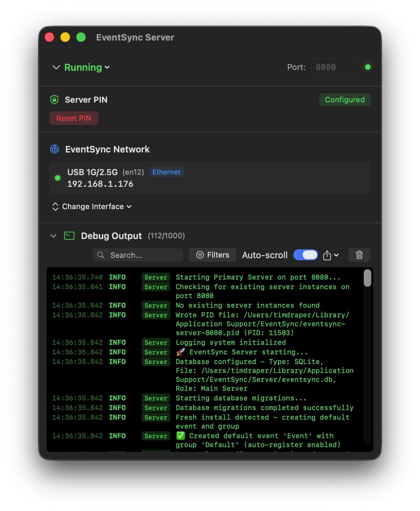Image resolution: width=420 pixels, height=511 pixels.
Task: Select the IP address 192.168.1.176
Action: tap(100, 184)
